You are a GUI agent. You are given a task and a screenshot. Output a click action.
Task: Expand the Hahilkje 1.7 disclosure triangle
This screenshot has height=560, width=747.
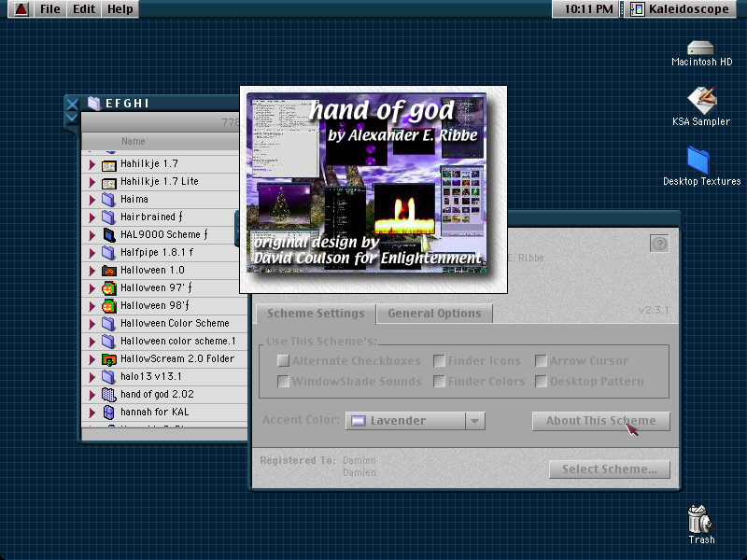92,165
